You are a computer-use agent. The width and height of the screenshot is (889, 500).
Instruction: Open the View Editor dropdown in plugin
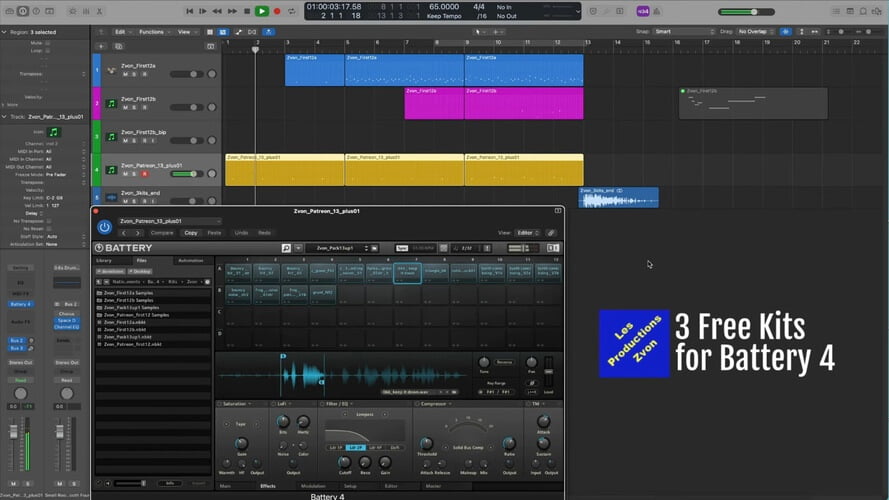click(x=527, y=233)
